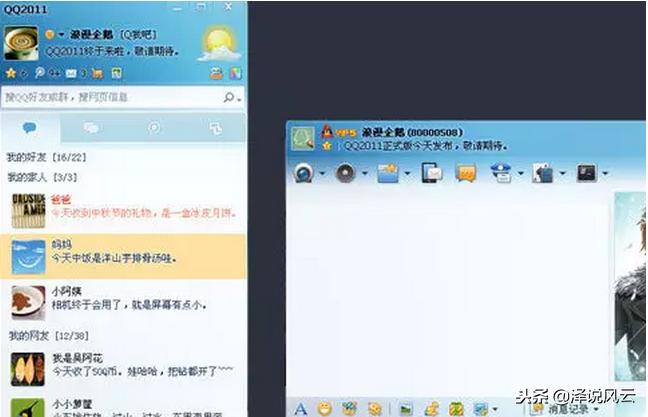This screenshot has height=417, width=648.
Task: Open font settings with A icon
Action: click(301, 409)
